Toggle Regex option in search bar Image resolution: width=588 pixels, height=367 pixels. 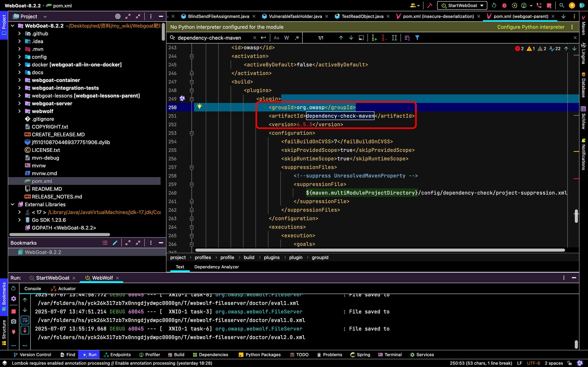[x=297, y=38]
